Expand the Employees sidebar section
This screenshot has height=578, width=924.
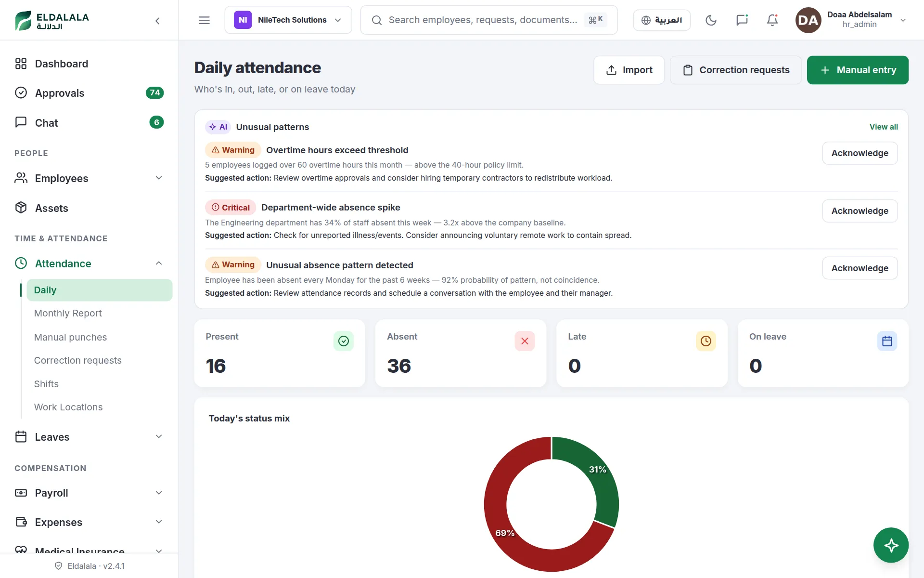click(x=89, y=178)
